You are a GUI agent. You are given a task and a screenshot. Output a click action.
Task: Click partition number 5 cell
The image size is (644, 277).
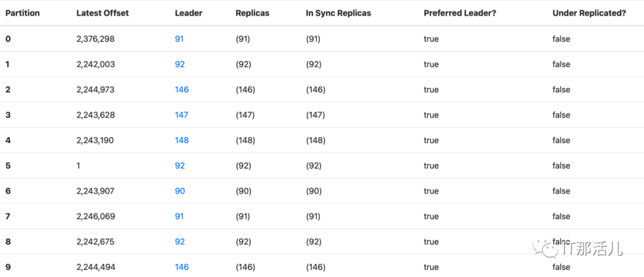(x=8, y=166)
